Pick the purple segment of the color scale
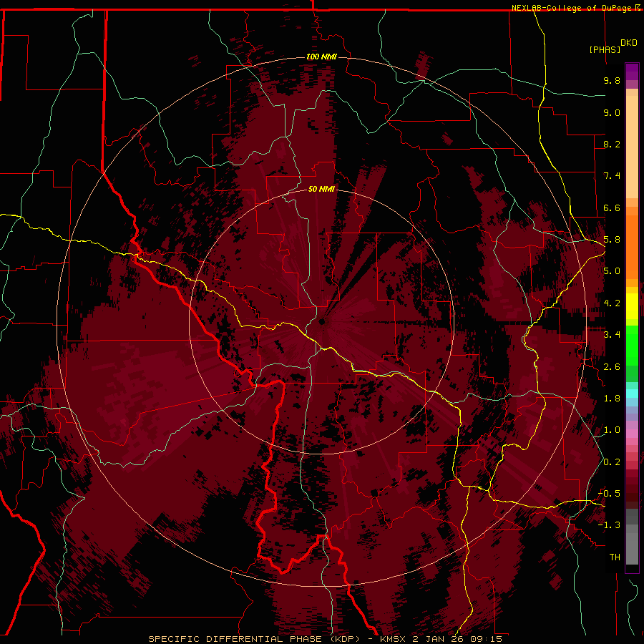This screenshot has width=644, height=644. click(x=632, y=72)
